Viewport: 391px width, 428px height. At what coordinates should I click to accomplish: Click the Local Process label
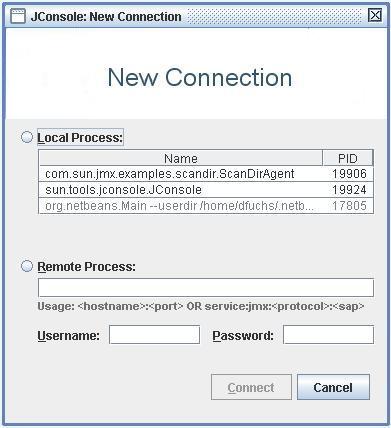click(80, 137)
